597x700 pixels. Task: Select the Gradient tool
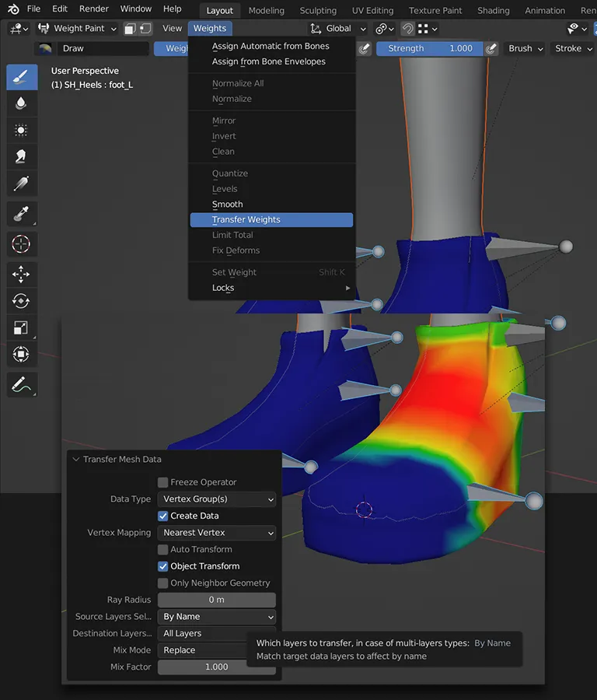coord(22,183)
